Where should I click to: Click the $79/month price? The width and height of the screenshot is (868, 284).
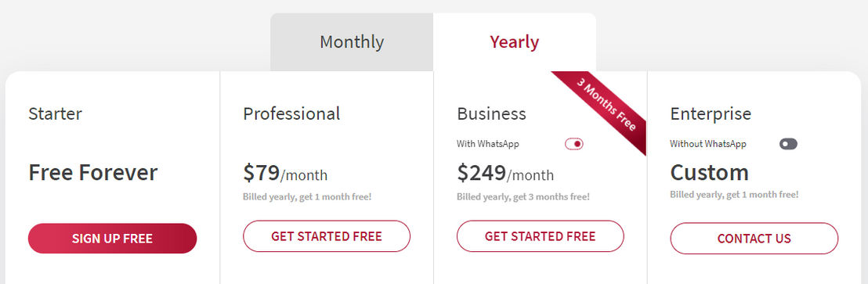[285, 174]
